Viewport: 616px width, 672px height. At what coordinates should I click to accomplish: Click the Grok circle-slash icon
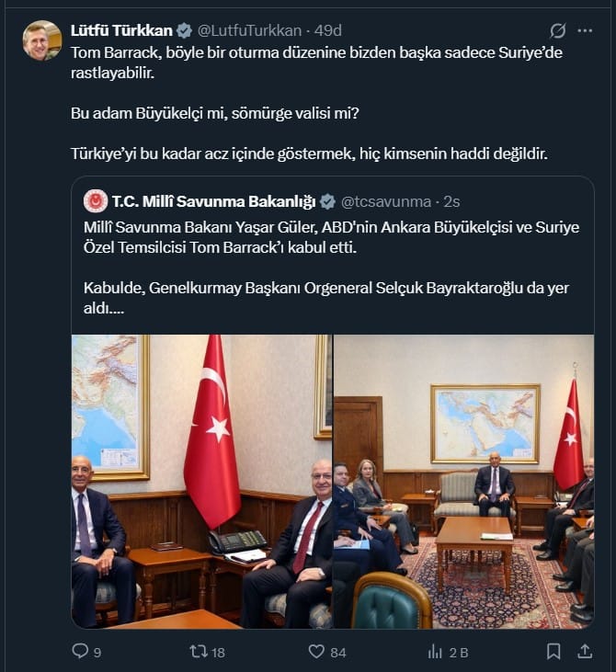click(x=557, y=30)
